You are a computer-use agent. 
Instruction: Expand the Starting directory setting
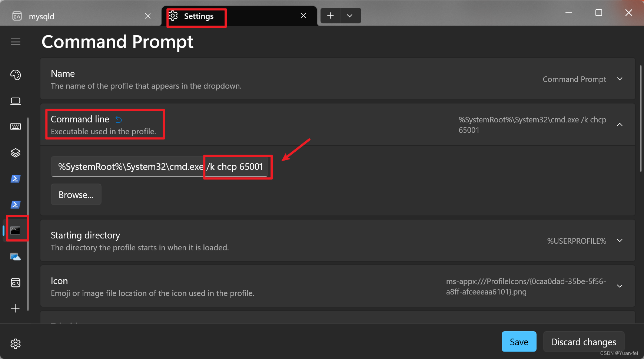point(338,241)
